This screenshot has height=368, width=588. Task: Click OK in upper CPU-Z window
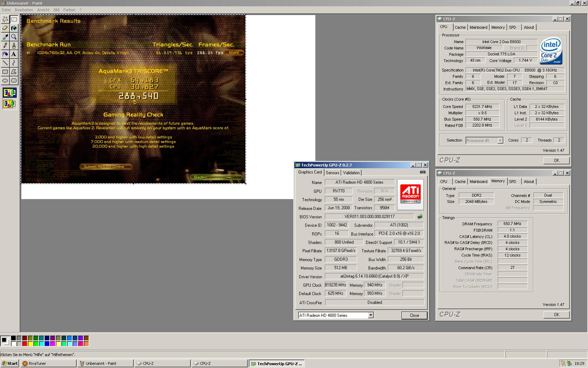click(x=556, y=161)
